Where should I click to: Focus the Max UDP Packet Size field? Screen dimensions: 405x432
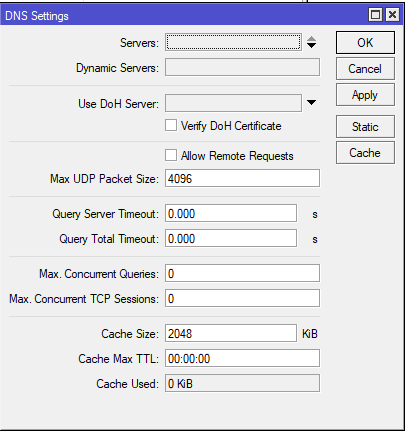tap(242, 178)
